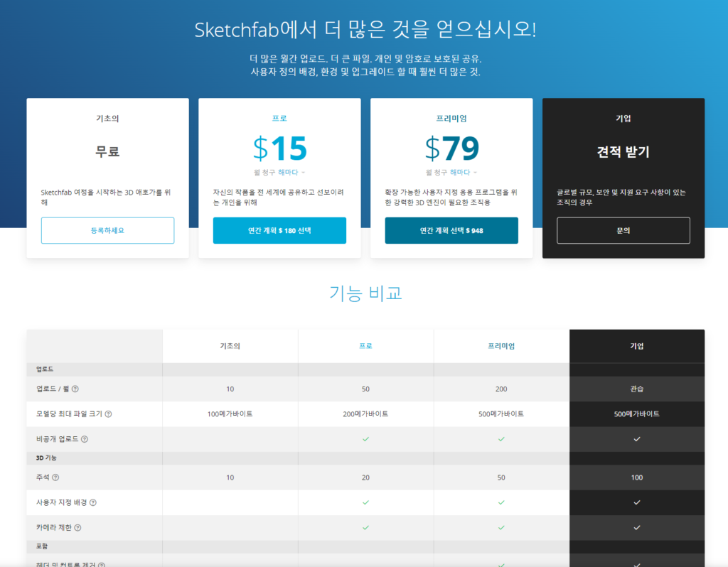Click the 100메가바이트 cell
This screenshot has width=728, height=567.
pos(230,414)
